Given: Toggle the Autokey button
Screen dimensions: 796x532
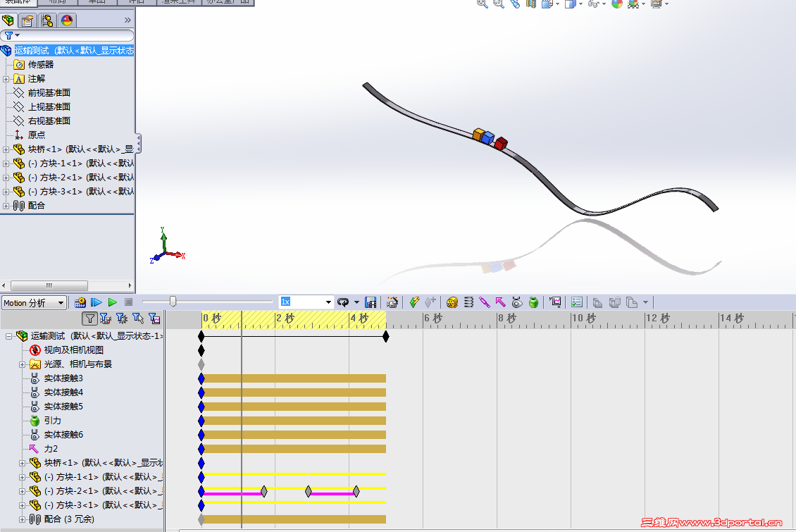Looking at the screenshot, I should [x=414, y=302].
